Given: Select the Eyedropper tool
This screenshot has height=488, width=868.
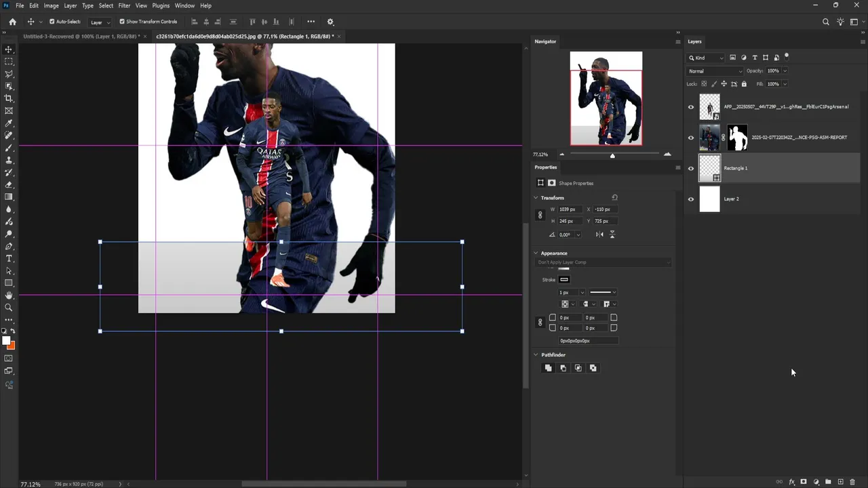Looking at the screenshot, I should point(9,123).
